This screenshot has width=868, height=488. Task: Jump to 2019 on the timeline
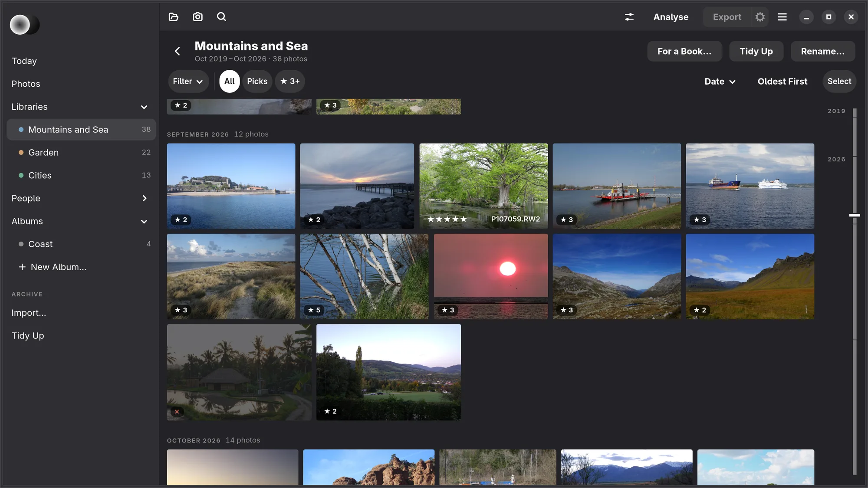coord(836,111)
